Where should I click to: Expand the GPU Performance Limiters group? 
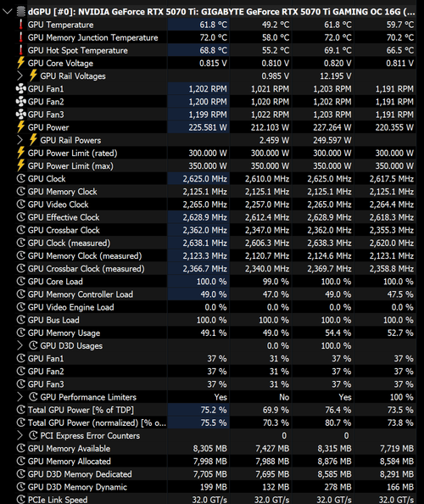tap(20, 397)
